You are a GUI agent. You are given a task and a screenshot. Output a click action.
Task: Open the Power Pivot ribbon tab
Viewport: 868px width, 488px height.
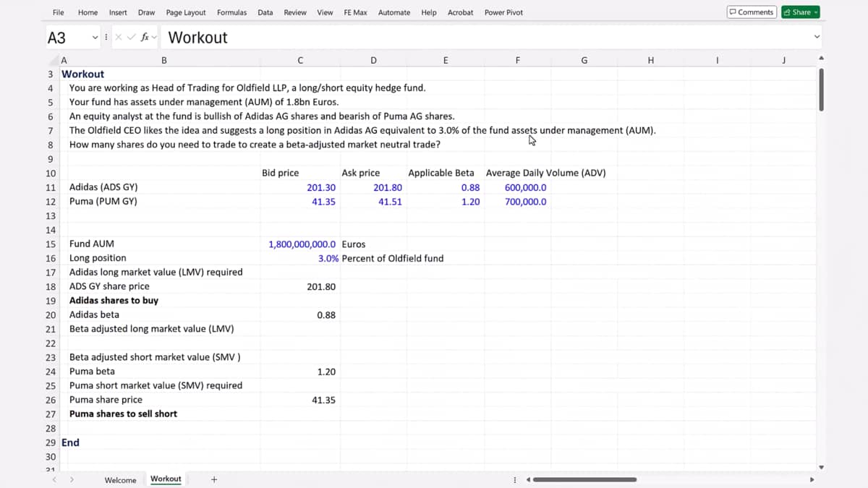click(x=503, y=12)
